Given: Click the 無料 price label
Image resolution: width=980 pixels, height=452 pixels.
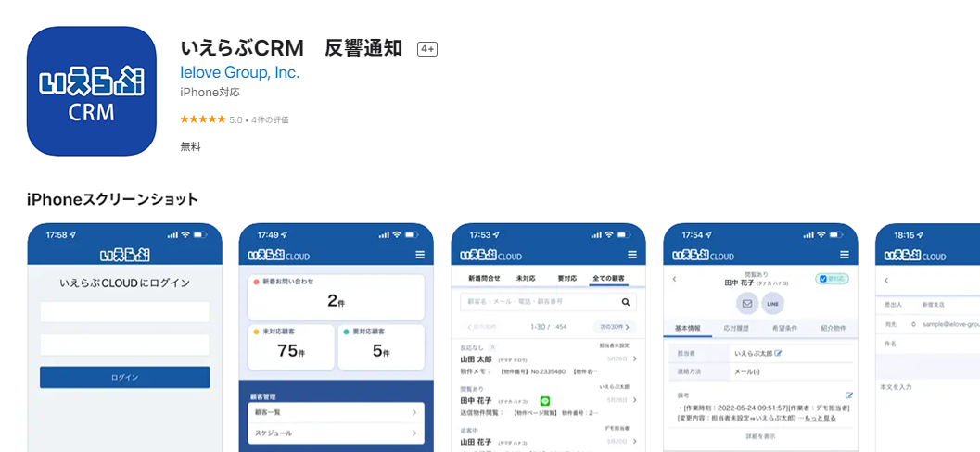Looking at the screenshot, I should click(x=191, y=146).
